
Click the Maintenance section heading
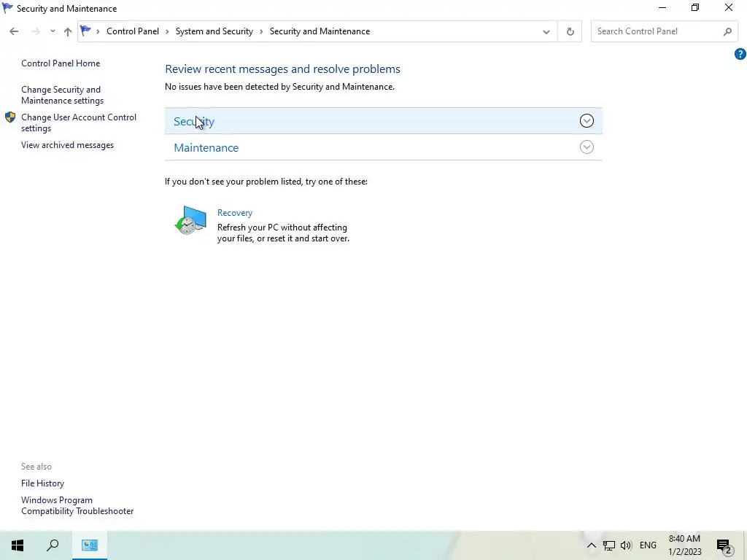click(x=206, y=147)
